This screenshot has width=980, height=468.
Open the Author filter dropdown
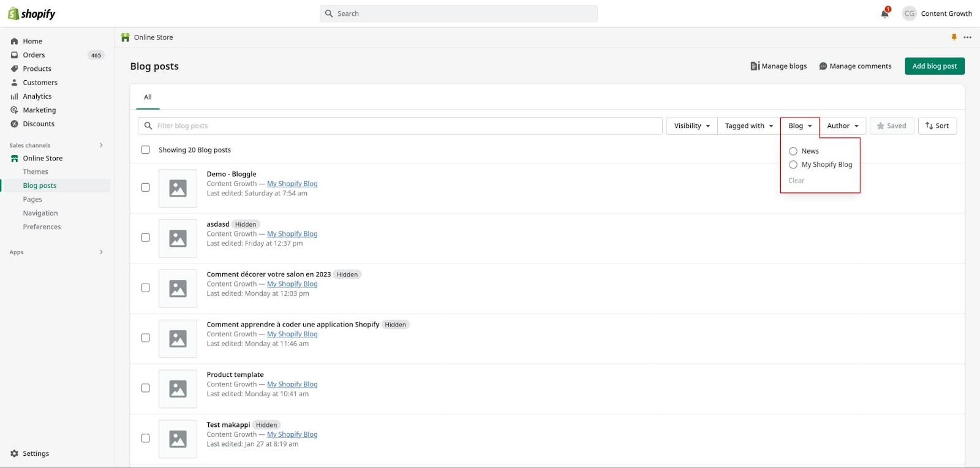coord(843,126)
